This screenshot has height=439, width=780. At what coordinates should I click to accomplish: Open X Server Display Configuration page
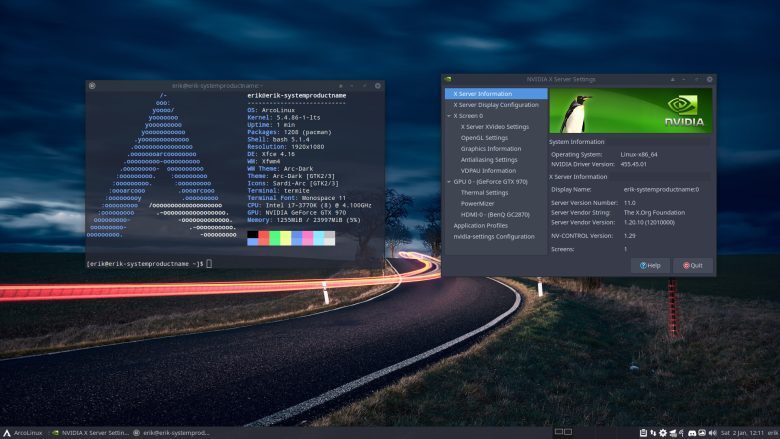point(496,105)
